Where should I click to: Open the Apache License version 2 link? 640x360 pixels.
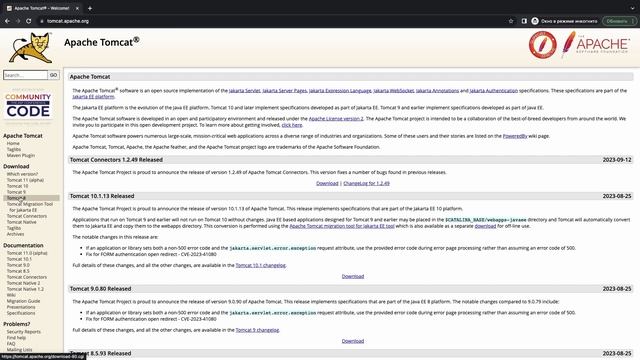336,119
